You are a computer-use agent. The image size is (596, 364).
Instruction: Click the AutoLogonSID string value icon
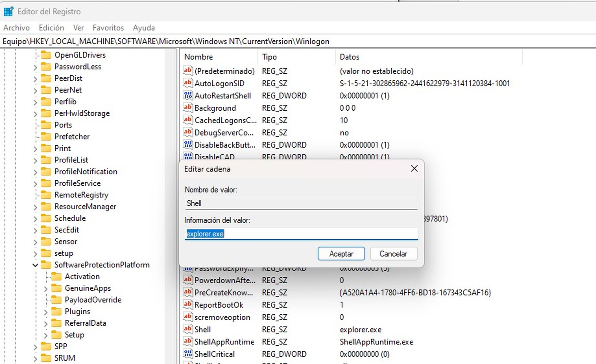[x=188, y=83]
